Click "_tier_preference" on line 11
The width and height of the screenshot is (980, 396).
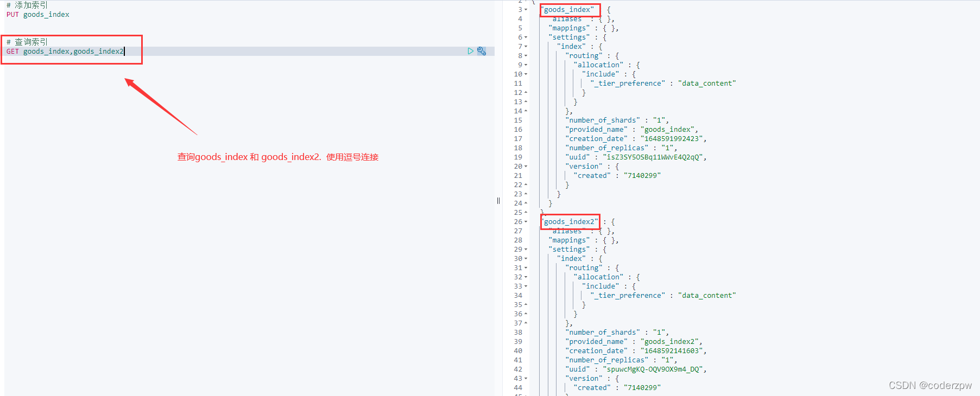(628, 84)
